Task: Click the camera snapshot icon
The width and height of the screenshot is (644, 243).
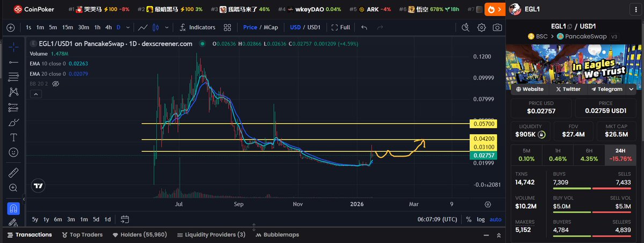Action: click(x=497, y=27)
